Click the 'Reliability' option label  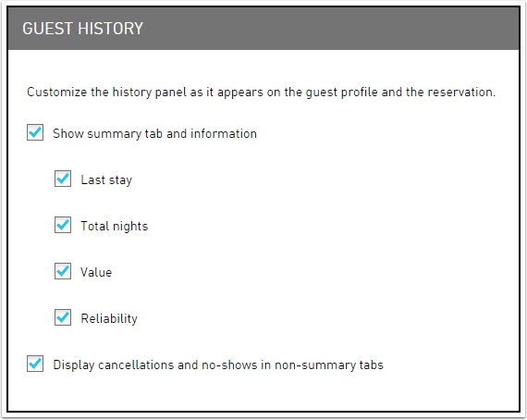pos(109,318)
